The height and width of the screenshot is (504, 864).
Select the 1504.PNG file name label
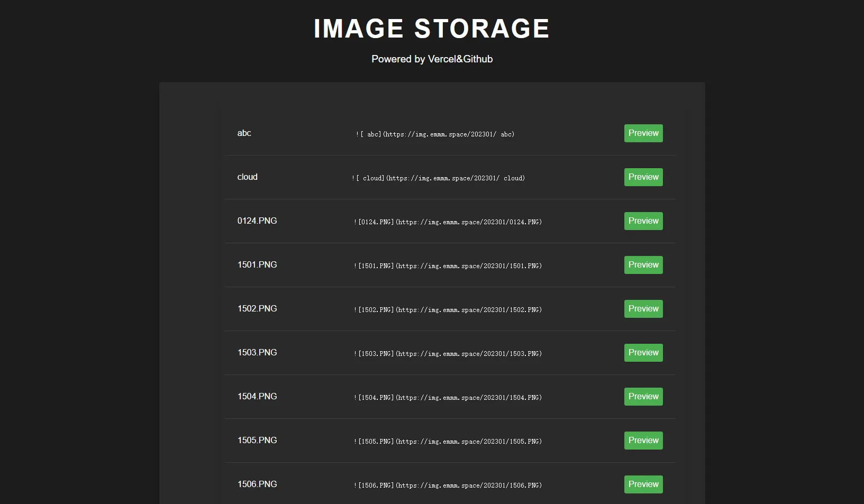click(257, 397)
